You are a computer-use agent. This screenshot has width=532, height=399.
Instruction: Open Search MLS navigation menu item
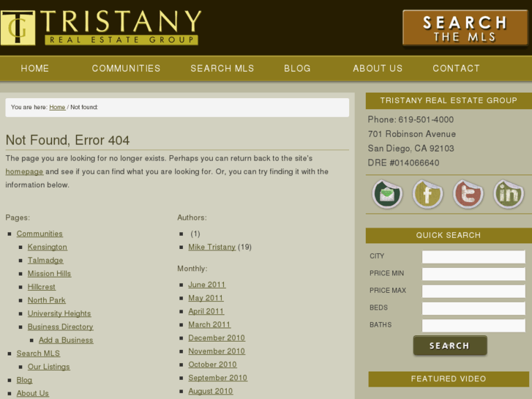click(222, 68)
